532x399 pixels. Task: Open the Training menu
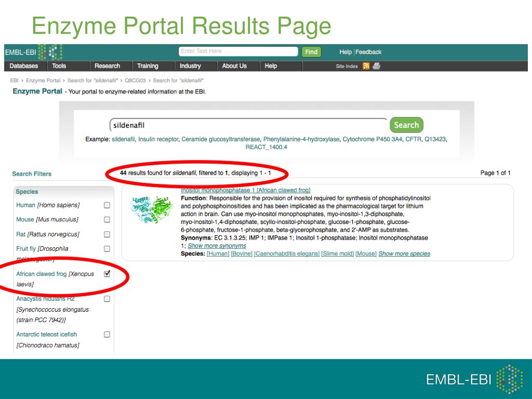pyautogui.click(x=148, y=66)
